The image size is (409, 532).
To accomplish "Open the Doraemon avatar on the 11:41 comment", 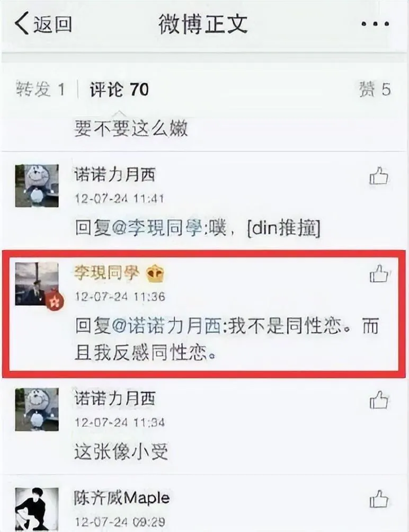I will pyautogui.click(x=37, y=186).
